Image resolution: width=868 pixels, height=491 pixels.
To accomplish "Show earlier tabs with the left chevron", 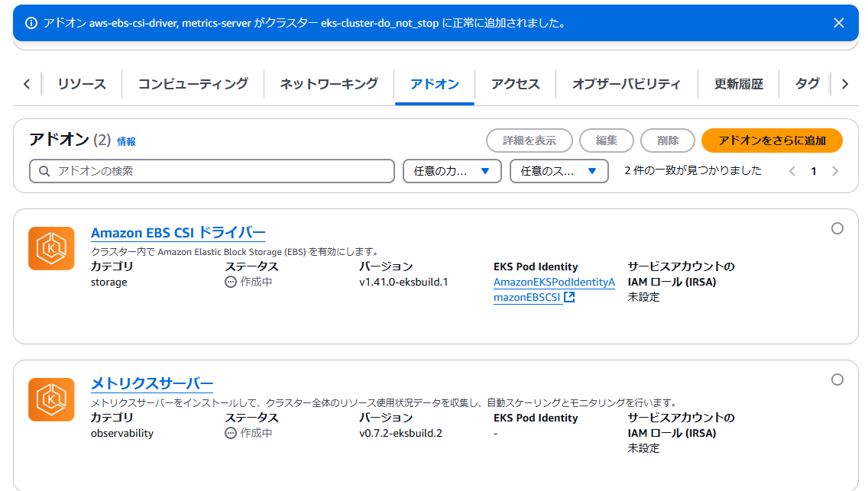I will [x=27, y=84].
